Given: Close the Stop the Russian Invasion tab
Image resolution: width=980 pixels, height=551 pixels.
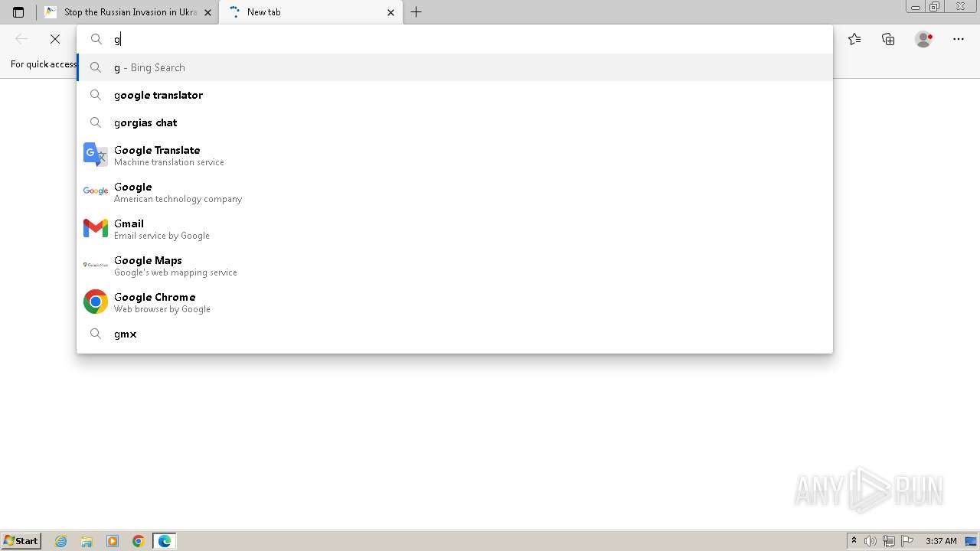Looking at the screenshot, I should point(207,12).
